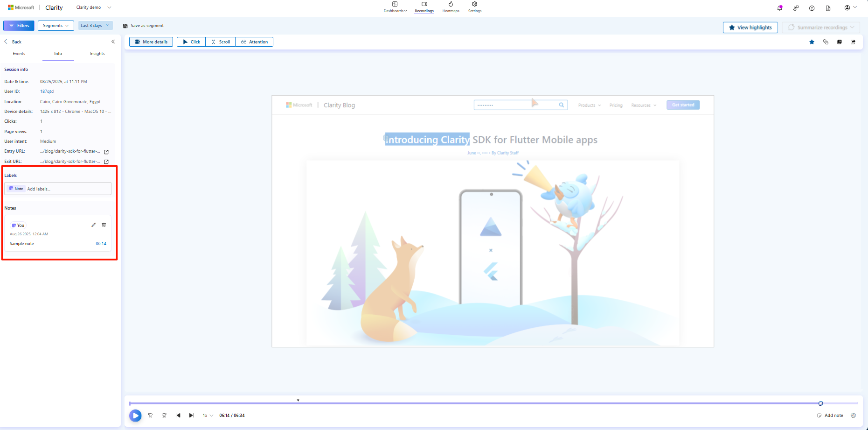The width and height of the screenshot is (868, 430).
Task: Switch to the Insights tab
Action: click(x=97, y=54)
